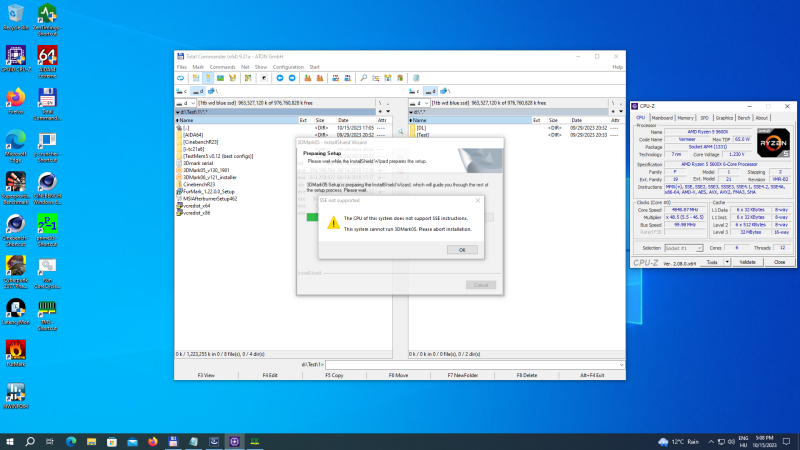Image resolution: width=800 pixels, height=450 pixels.
Task: Open the Notepad icon at the toolbar's right end
Action: (416, 78)
